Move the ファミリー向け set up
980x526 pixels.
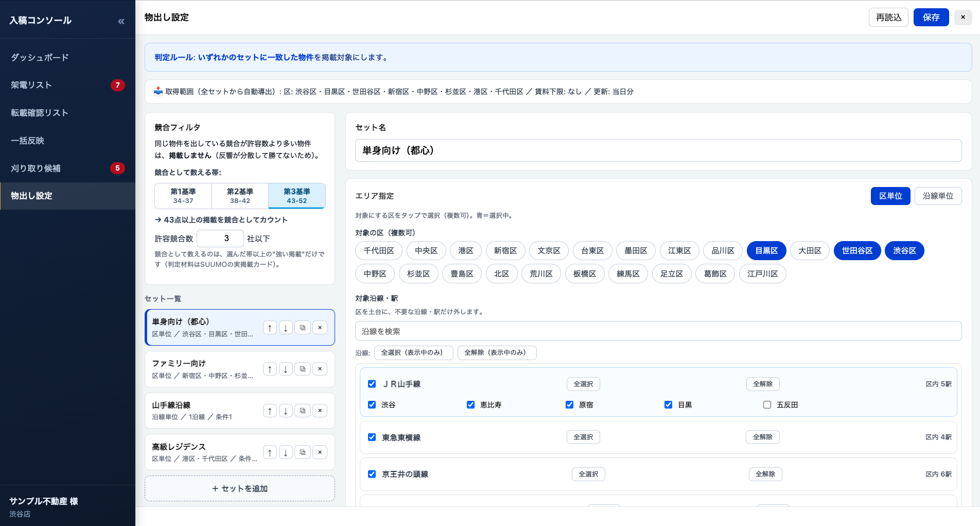pyautogui.click(x=270, y=369)
